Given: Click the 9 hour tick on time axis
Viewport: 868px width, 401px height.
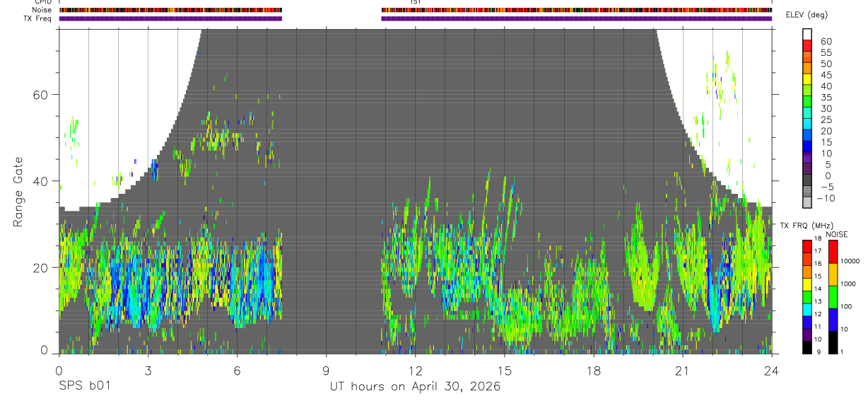Looking at the screenshot, I should 326,370.
